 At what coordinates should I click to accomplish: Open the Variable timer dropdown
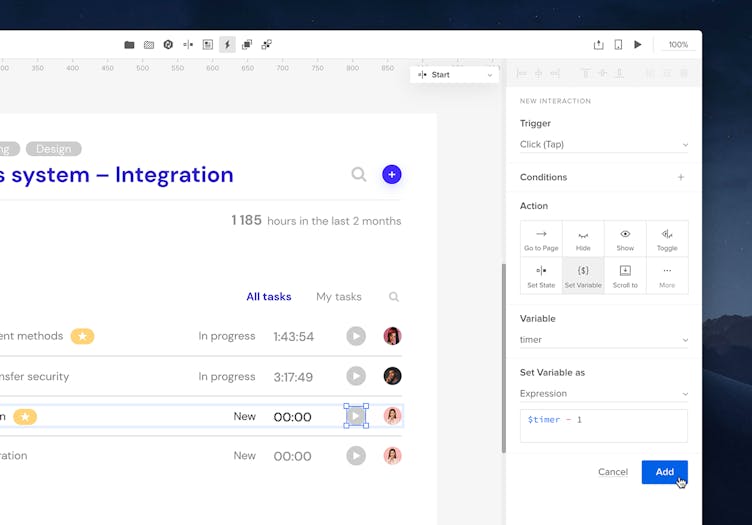[x=604, y=339]
